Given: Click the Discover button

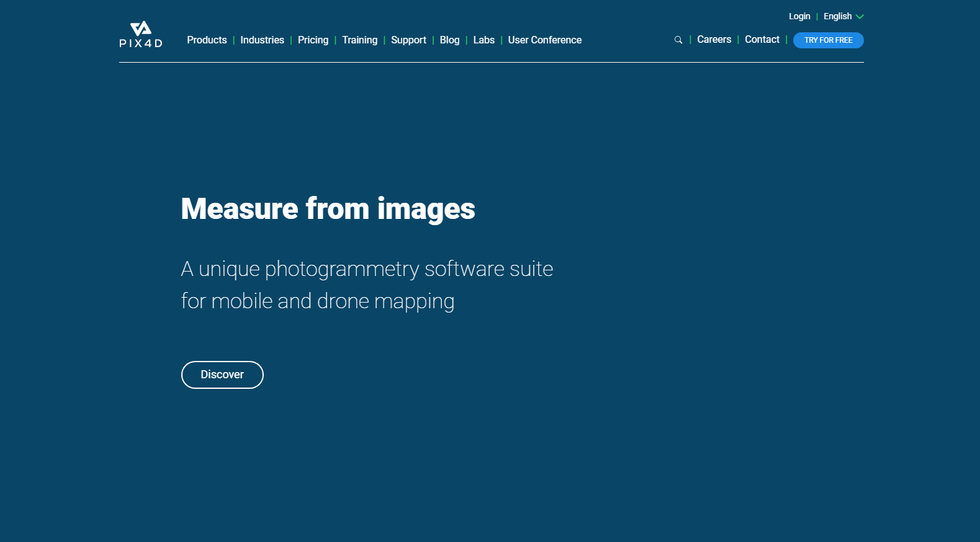Looking at the screenshot, I should pyautogui.click(x=222, y=375).
